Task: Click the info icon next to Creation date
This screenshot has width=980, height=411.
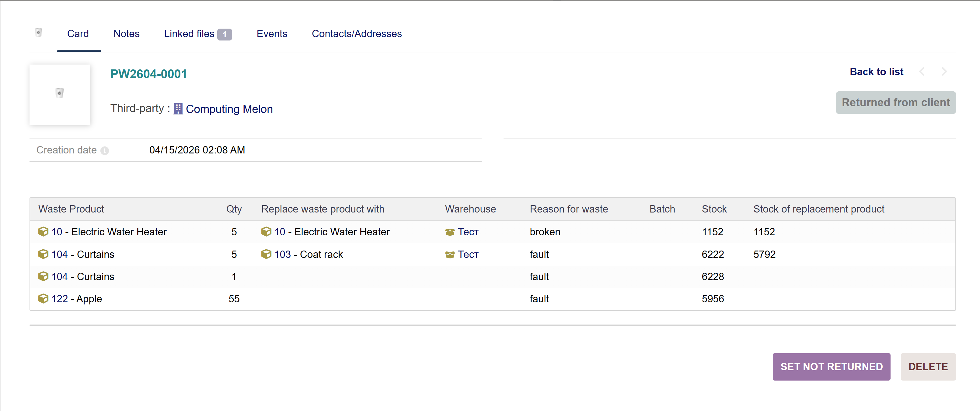Action: tap(105, 151)
